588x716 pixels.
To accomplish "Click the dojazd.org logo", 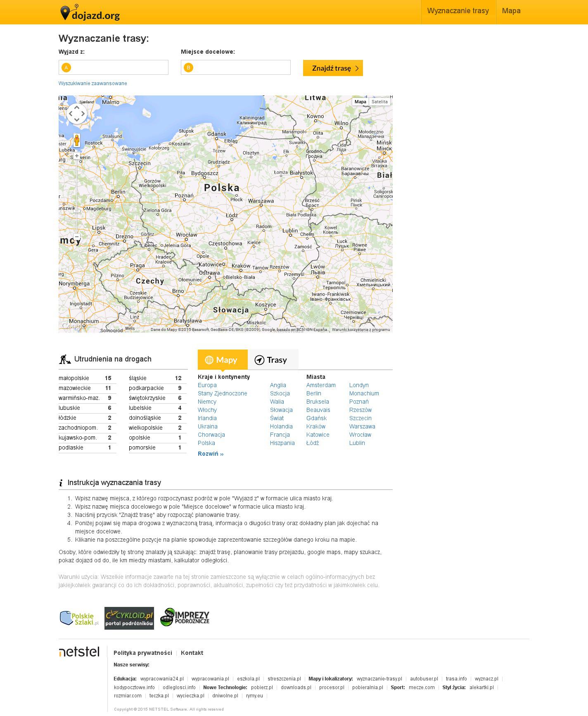I will click(x=90, y=13).
